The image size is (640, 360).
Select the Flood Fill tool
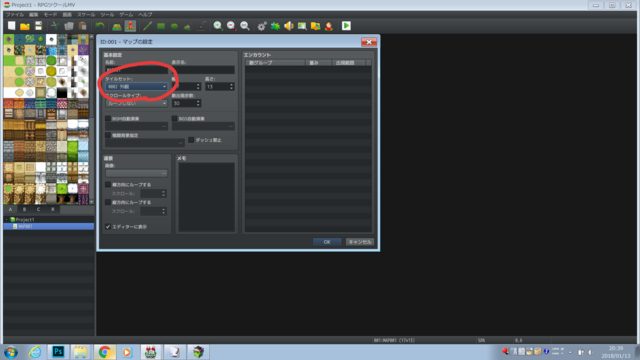click(187, 26)
